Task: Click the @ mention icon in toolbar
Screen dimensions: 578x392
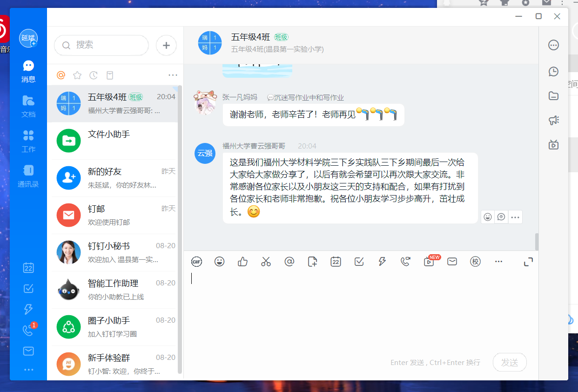Action: pyautogui.click(x=289, y=262)
